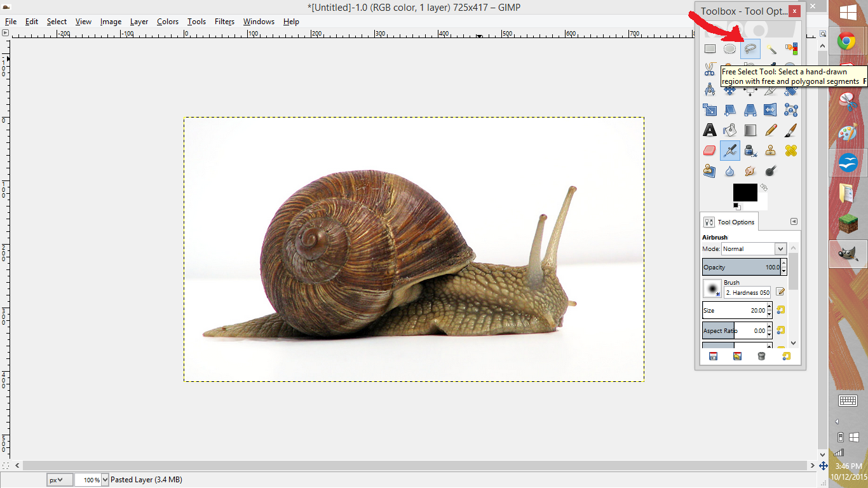Activate the Select by Color tool
868x488 pixels.
click(791, 48)
